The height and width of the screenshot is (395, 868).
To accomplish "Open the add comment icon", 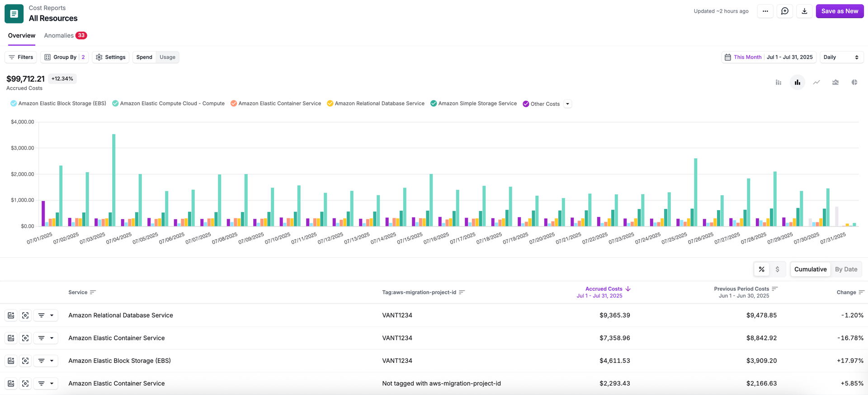I will [x=785, y=11].
